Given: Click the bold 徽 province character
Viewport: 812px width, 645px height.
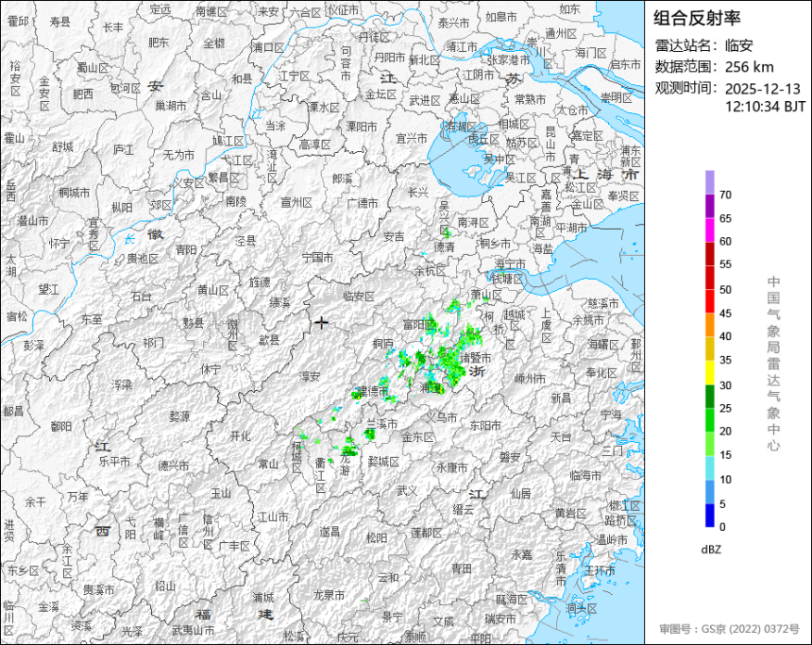Looking at the screenshot, I should (155, 235).
